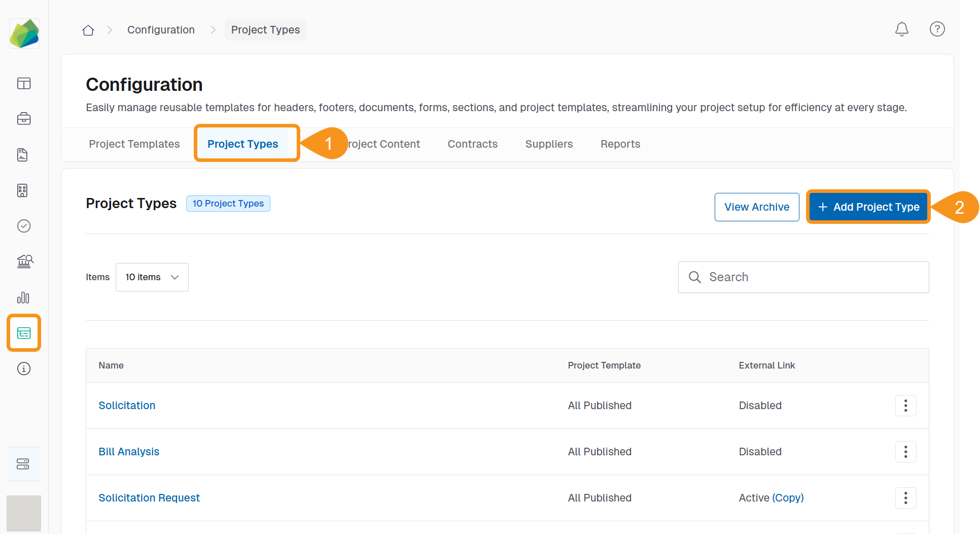Open the bar chart reports icon
Viewport: 980px width, 534px height.
[x=24, y=297]
